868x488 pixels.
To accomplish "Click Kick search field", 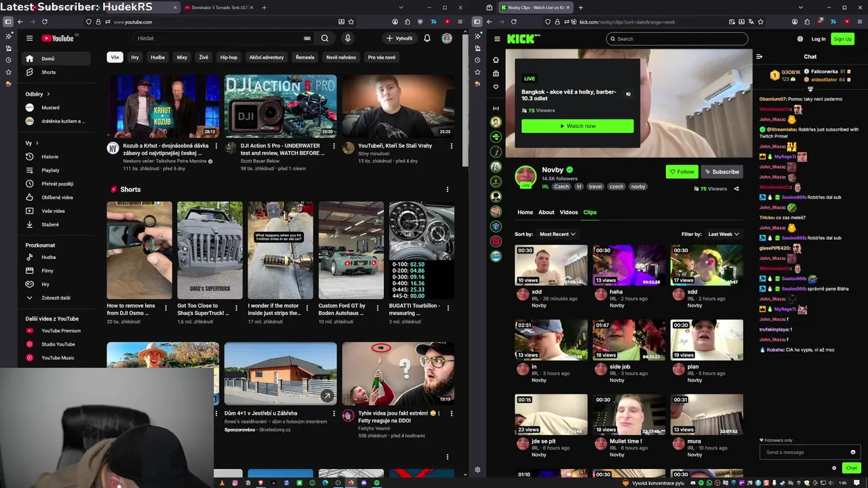I will pyautogui.click(x=677, y=39).
